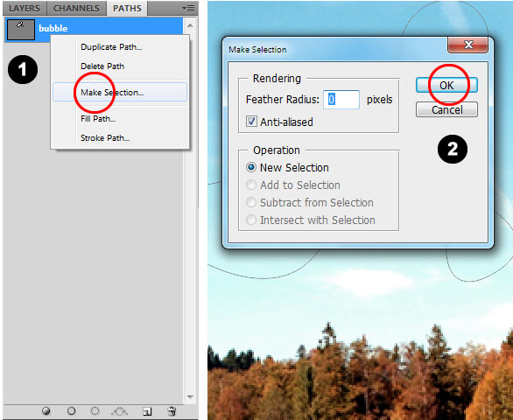Screen dimensions: 513x420
Task: Click the Feather Radius input field
Action: [341, 100]
